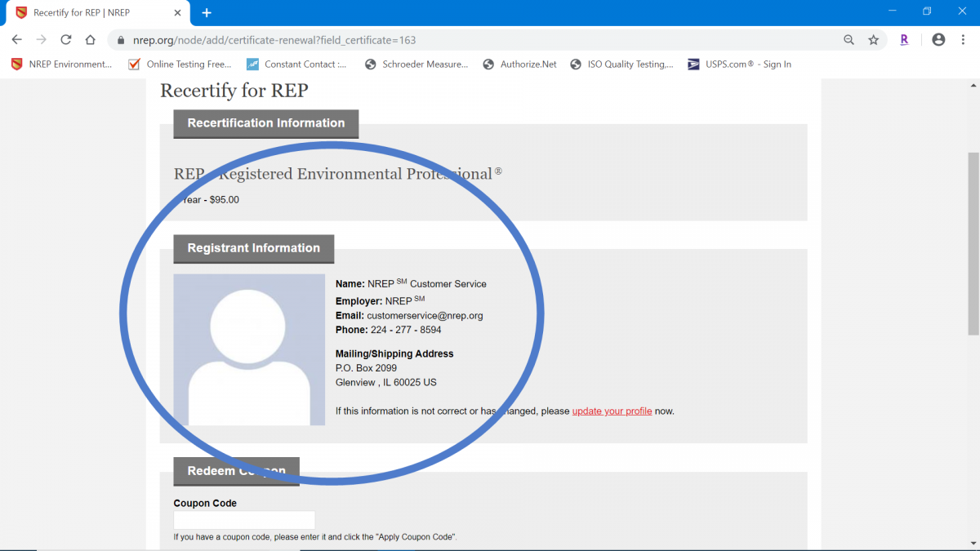980x551 pixels.
Task: Open Schroeder Measure bookmark
Action: tap(416, 64)
